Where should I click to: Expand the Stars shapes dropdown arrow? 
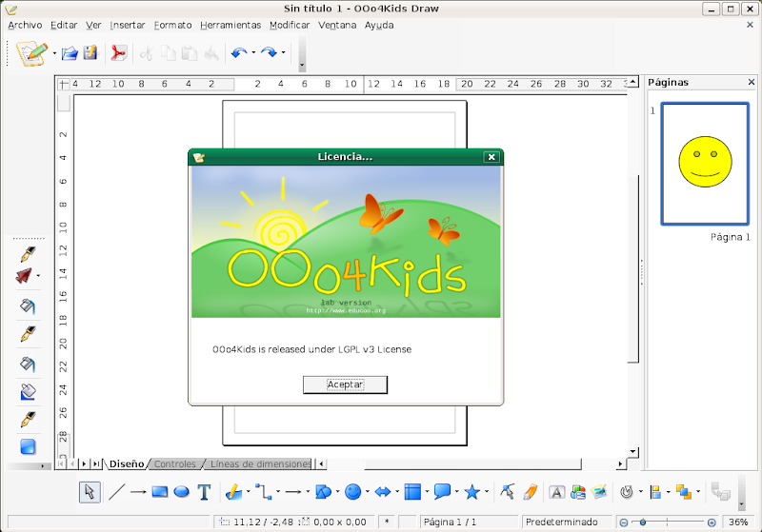[x=487, y=492]
